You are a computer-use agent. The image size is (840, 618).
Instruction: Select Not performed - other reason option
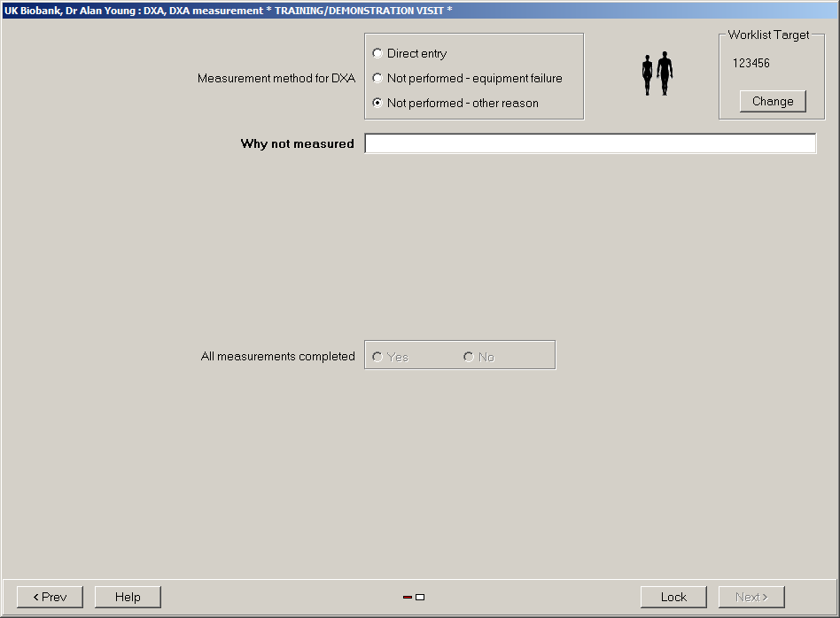(x=377, y=103)
